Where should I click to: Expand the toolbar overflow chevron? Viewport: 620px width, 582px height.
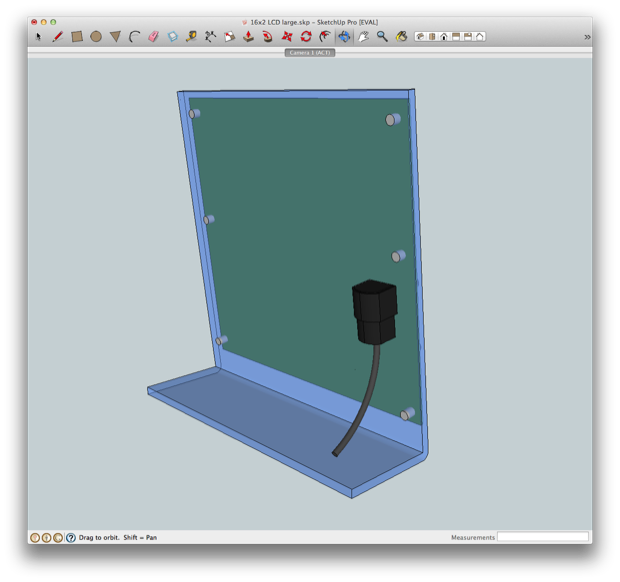coord(587,37)
